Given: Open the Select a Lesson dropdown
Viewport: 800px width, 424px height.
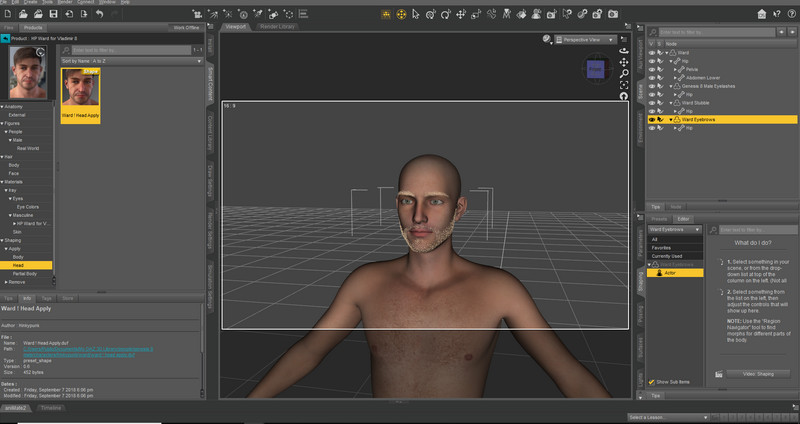Looking at the screenshot, I should pos(668,417).
